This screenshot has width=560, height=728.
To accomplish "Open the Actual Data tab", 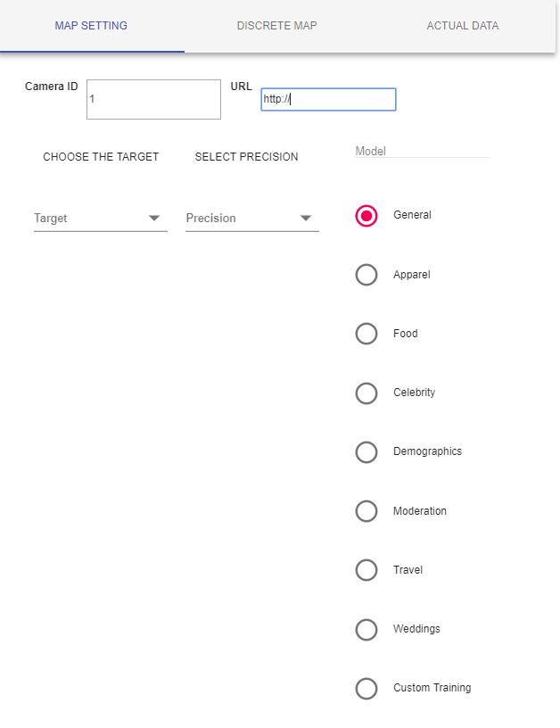I will tap(463, 26).
